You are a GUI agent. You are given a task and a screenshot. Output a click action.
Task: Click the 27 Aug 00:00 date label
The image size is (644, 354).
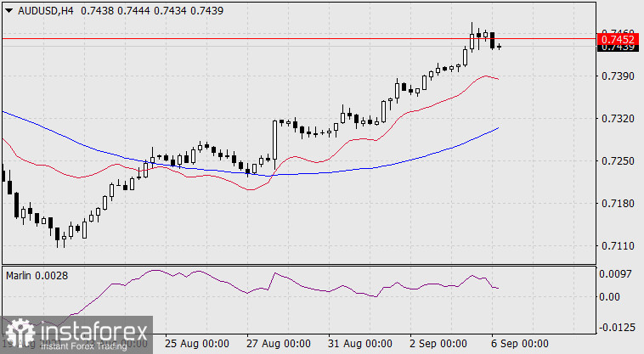pos(279,346)
